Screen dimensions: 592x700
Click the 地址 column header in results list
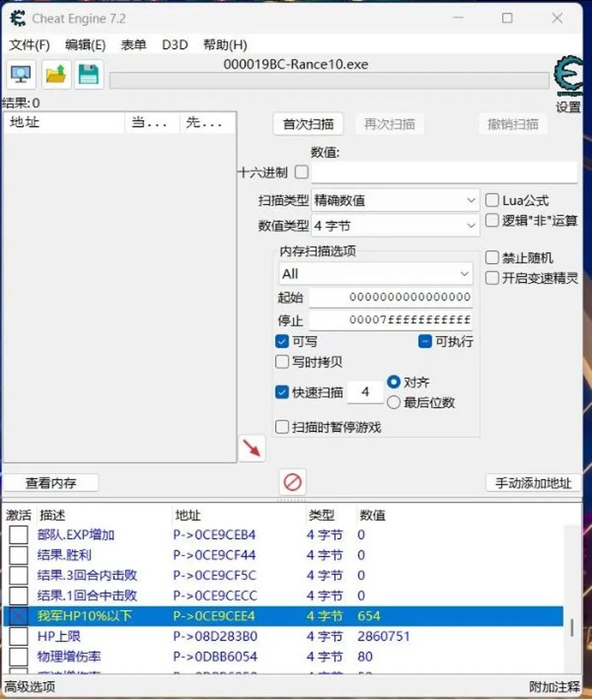point(64,123)
